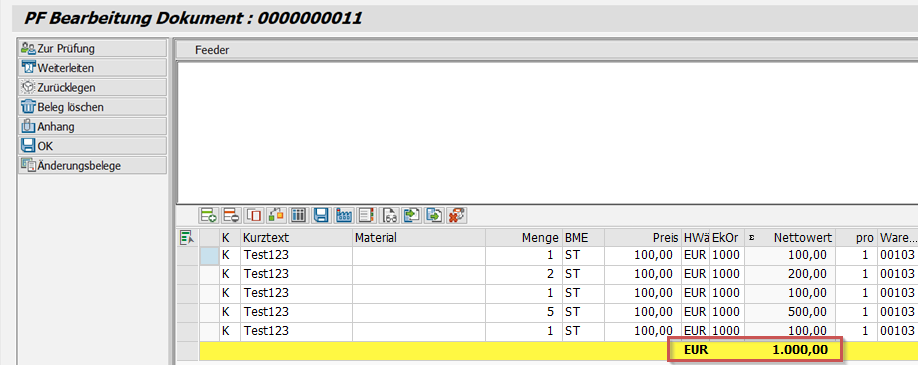Screen dimensions: 918x365
Task: Click the Material input cell in first row
Action: pos(419,255)
